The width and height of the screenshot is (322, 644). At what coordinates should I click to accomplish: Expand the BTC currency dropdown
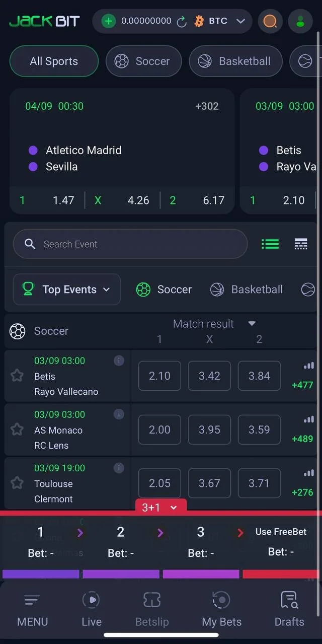240,21
